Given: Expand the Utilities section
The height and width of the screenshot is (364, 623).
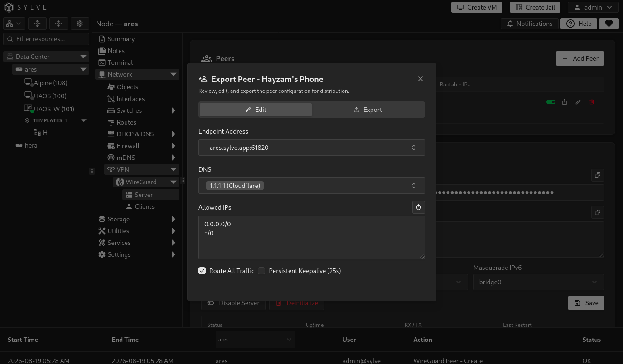Looking at the screenshot, I should (174, 231).
